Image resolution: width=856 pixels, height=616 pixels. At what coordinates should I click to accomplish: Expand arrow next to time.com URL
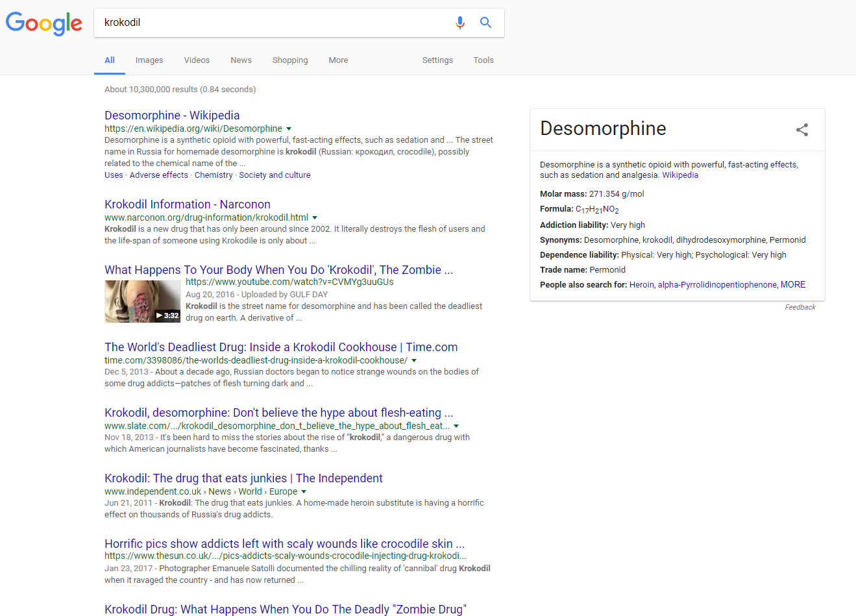point(414,361)
